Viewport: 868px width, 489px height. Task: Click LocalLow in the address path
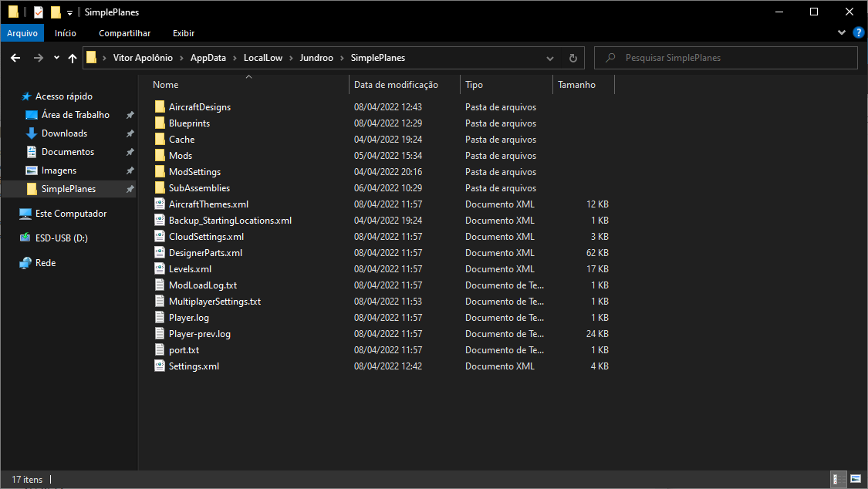point(263,58)
